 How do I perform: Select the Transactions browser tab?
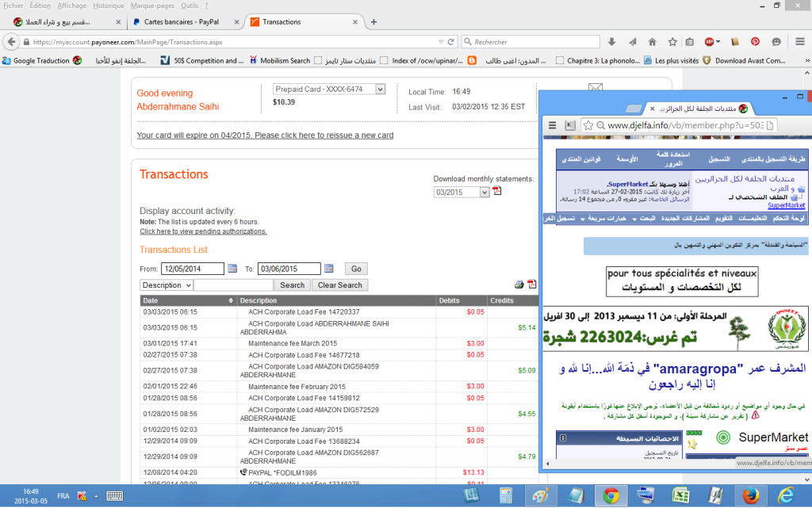coord(282,21)
